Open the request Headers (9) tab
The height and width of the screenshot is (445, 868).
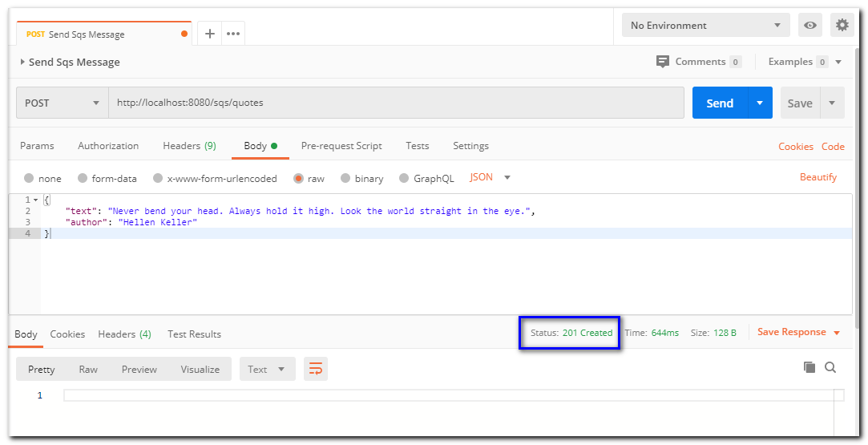click(x=189, y=146)
